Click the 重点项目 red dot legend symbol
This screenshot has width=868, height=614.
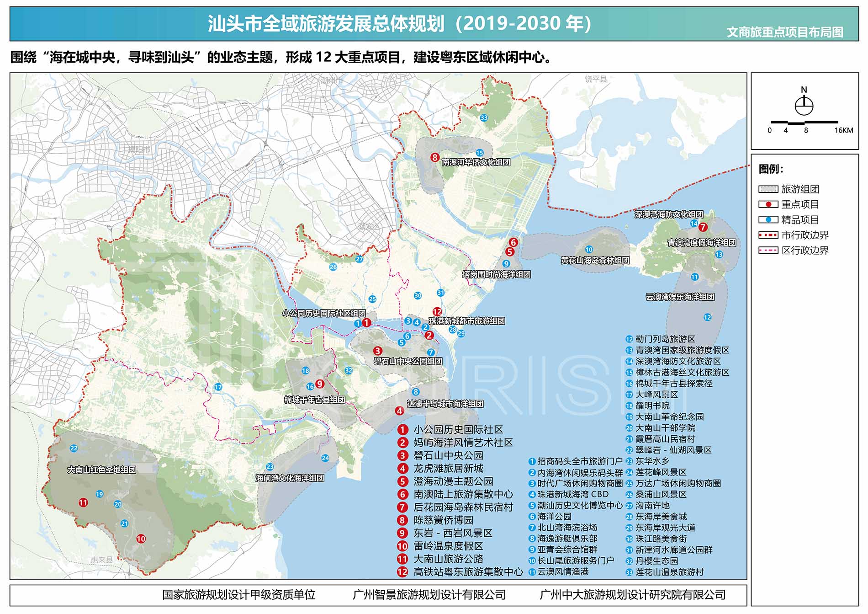(768, 204)
